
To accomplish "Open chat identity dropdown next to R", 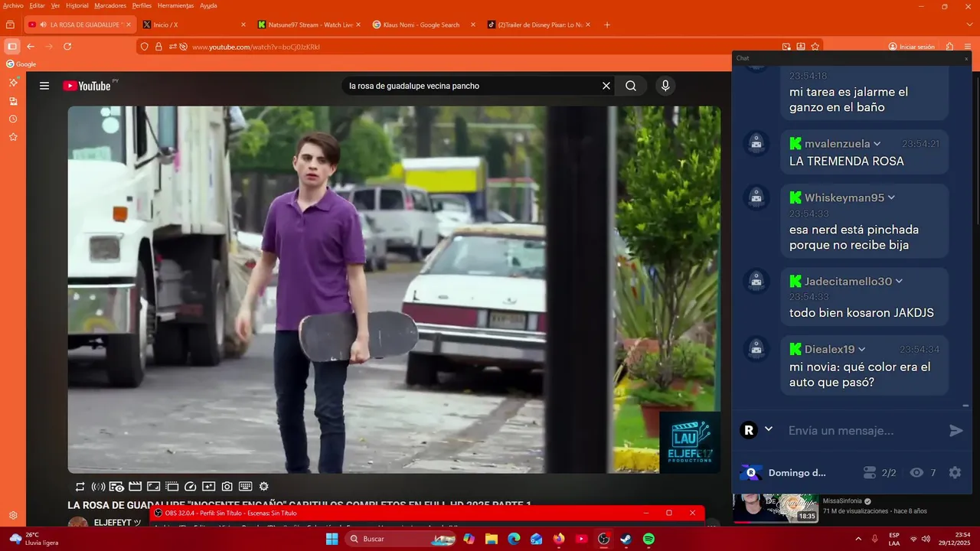I will (769, 429).
